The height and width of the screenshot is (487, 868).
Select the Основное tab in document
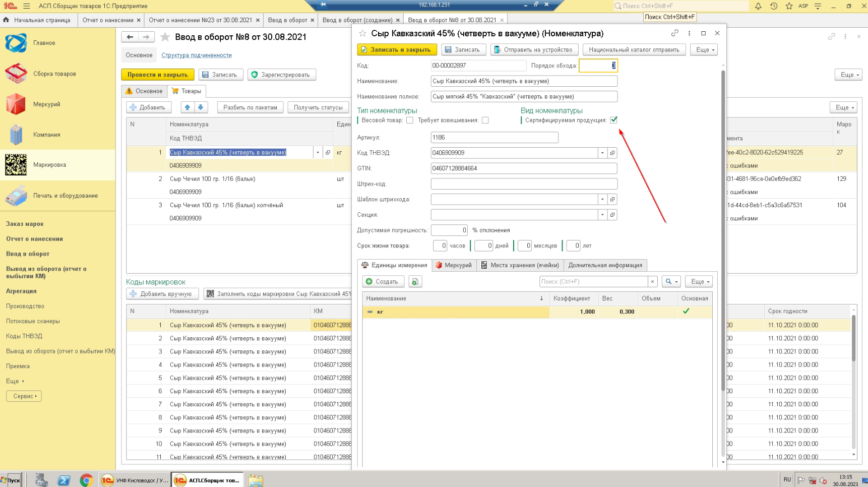(144, 91)
